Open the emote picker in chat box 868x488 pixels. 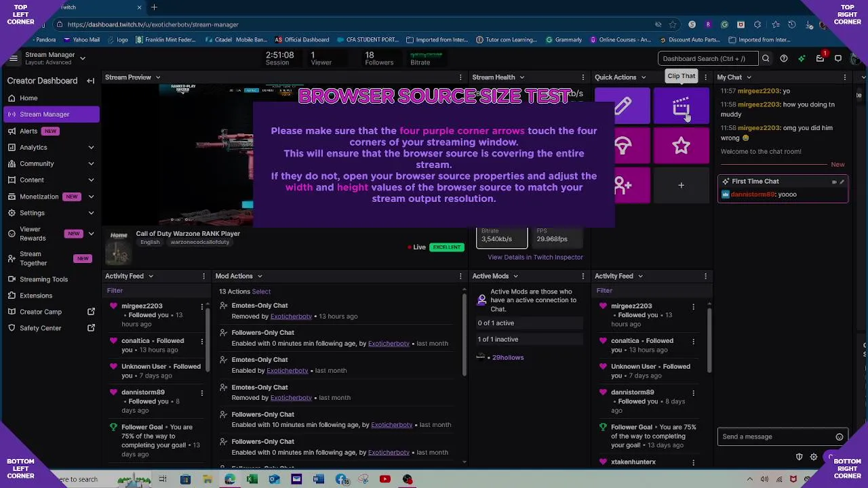click(840, 437)
